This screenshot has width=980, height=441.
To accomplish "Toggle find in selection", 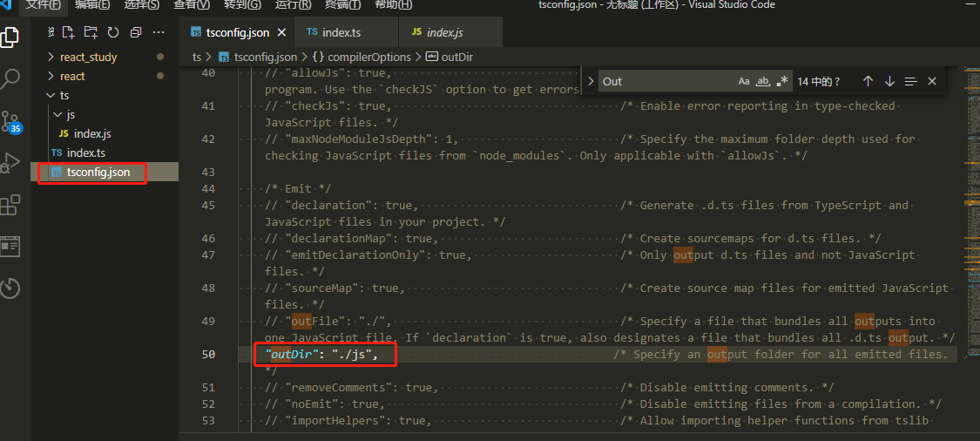I will tap(910, 81).
